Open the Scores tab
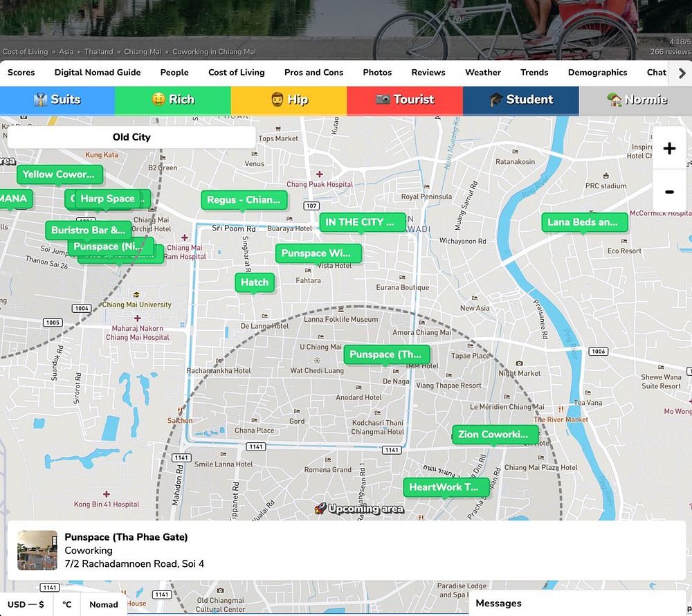 tap(21, 73)
